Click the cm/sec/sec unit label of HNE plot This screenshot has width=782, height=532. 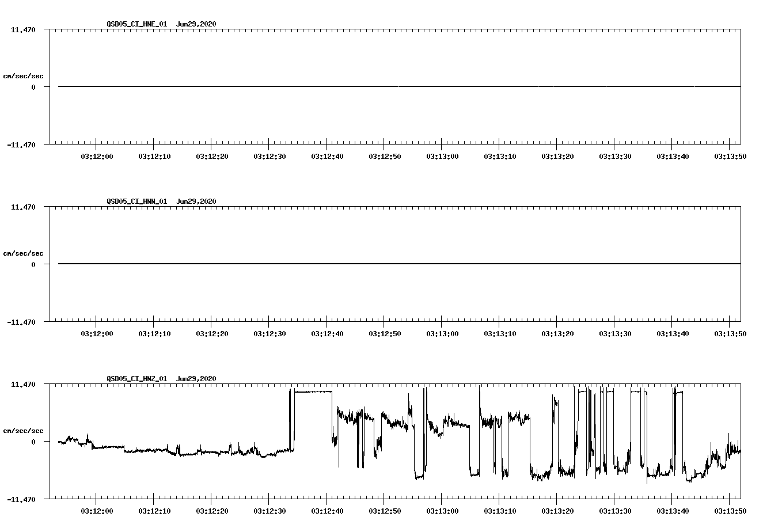23,76
